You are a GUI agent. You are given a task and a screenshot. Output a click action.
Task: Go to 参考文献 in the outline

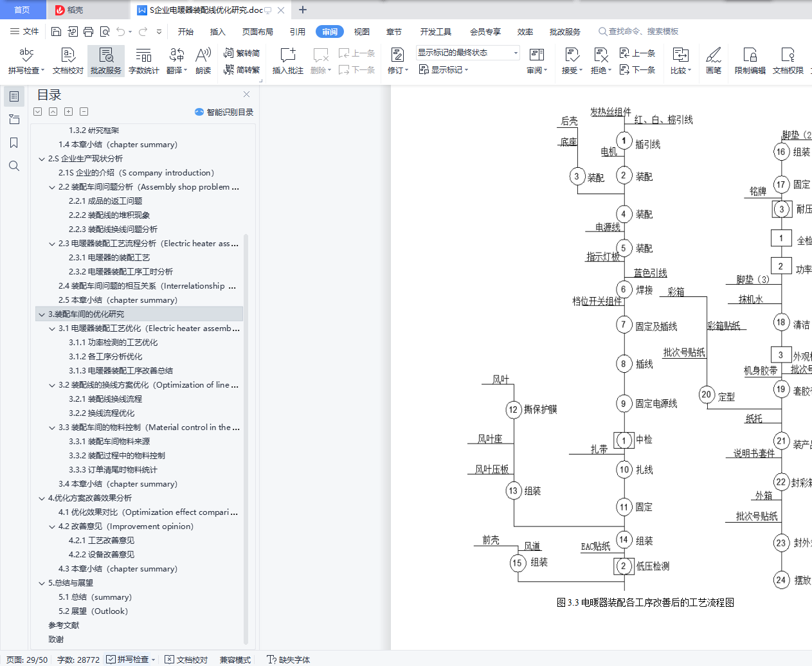(64, 625)
